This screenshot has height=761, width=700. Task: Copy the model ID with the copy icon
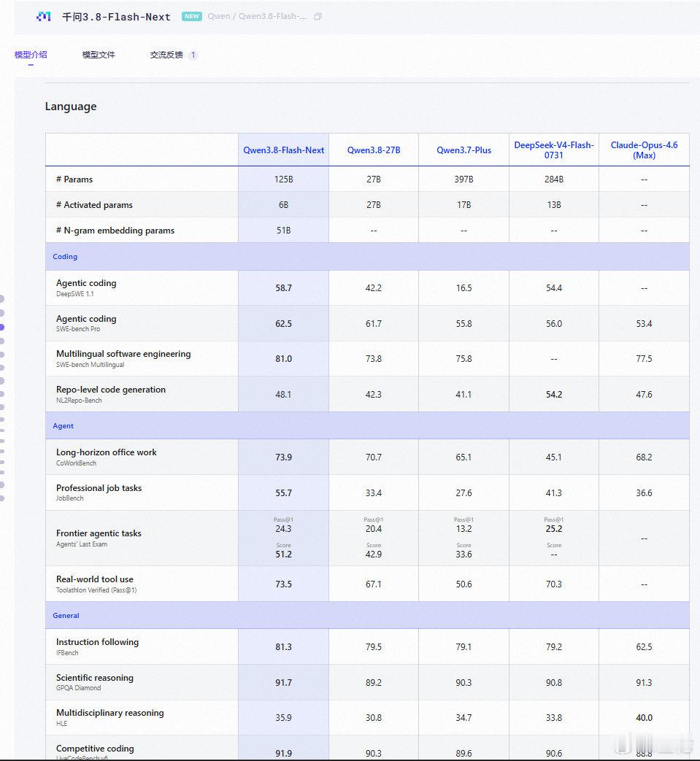pyautogui.click(x=318, y=17)
